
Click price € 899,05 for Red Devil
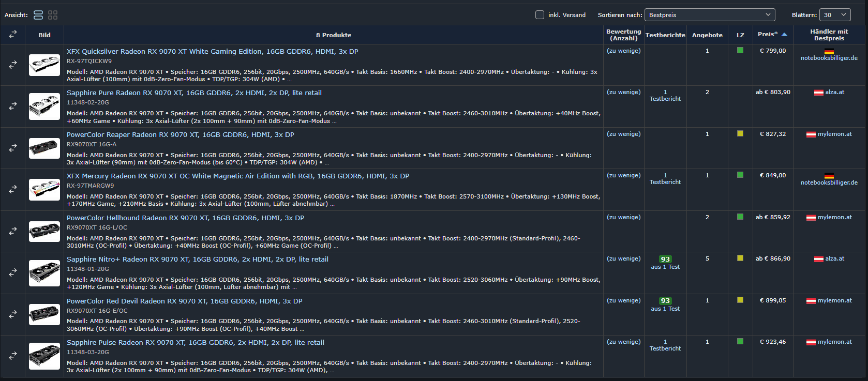coord(773,300)
